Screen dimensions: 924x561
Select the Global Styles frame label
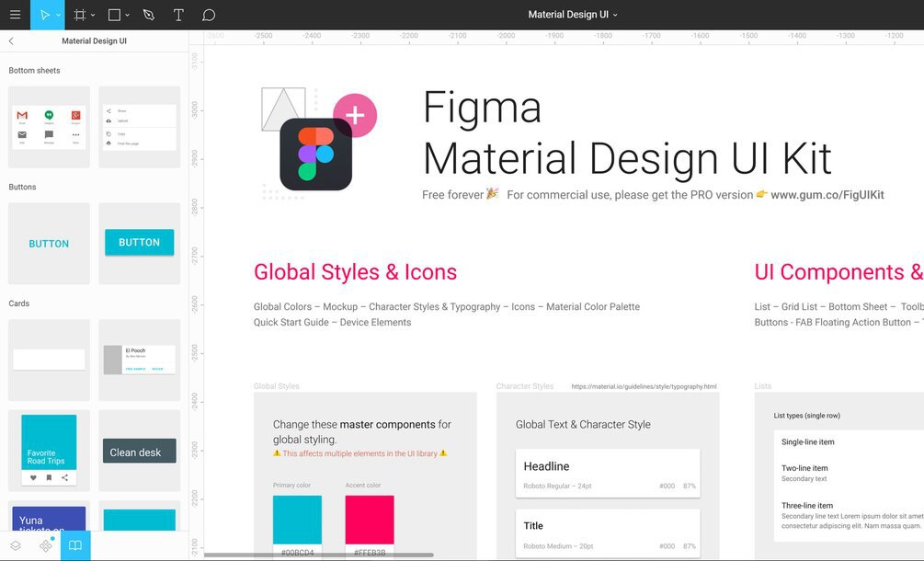pyautogui.click(x=277, y=386)
